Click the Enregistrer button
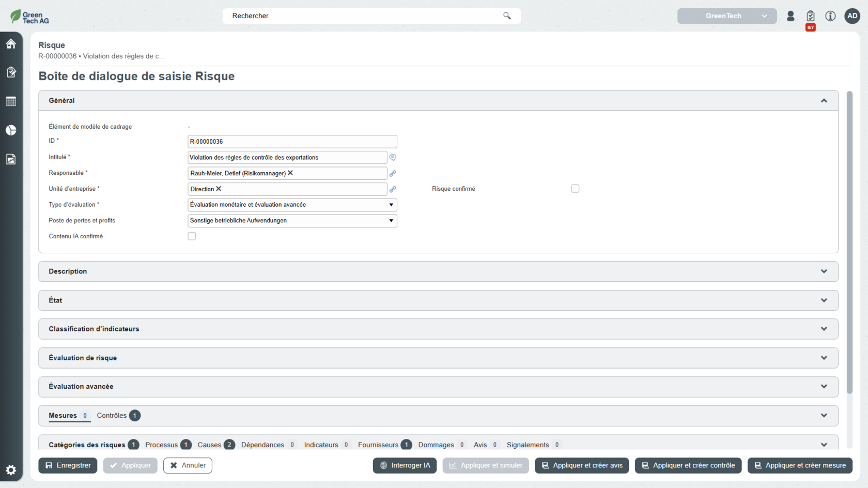Screen dimensions: 868x488 [68, 466]
